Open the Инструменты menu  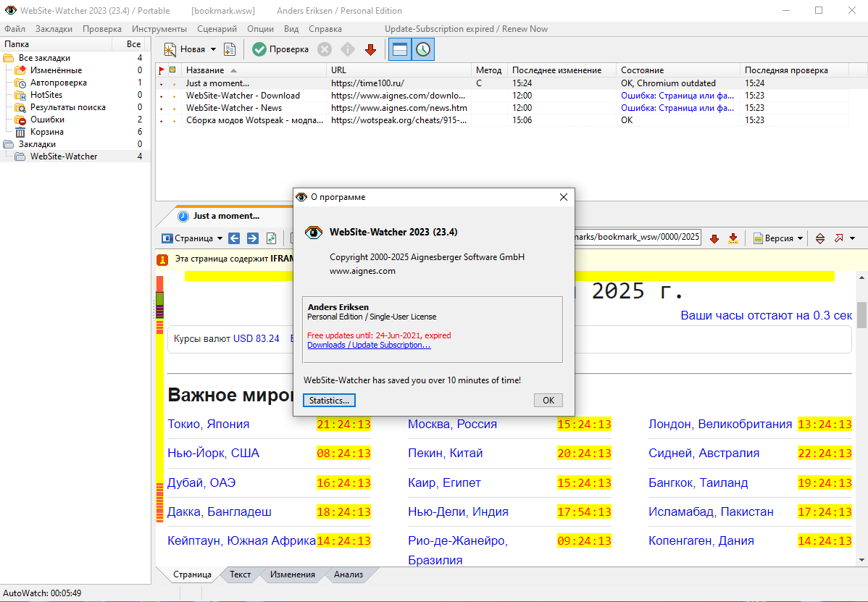pyautogui.click(x=159, y=29)
